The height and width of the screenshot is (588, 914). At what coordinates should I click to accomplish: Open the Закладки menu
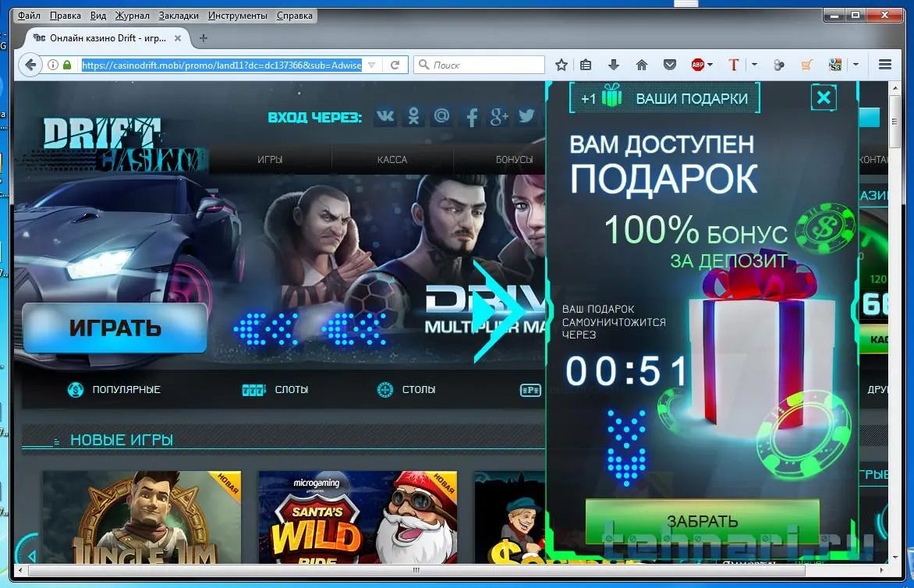[x=179, y=16]
